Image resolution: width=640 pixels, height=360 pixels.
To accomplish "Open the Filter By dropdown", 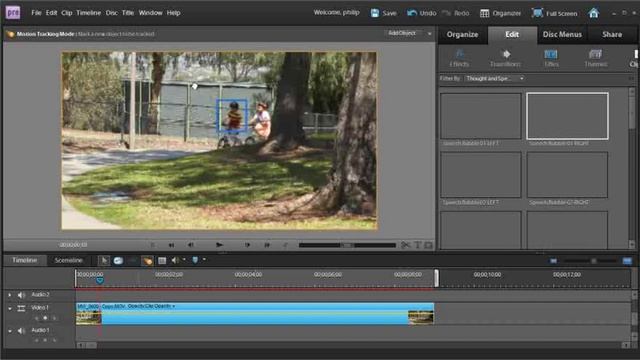I will click(495, 78).
